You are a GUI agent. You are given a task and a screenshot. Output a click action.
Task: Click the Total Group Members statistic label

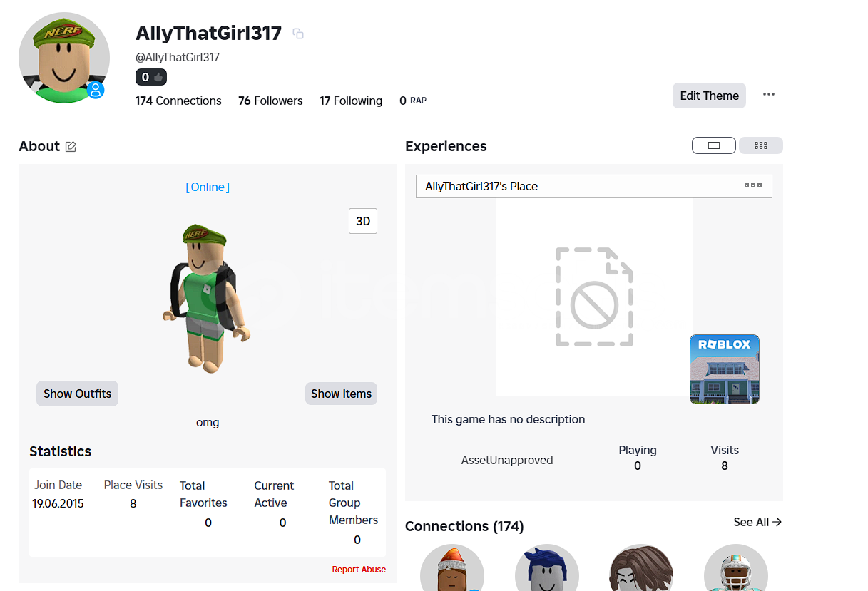click(x=353, y=503)
